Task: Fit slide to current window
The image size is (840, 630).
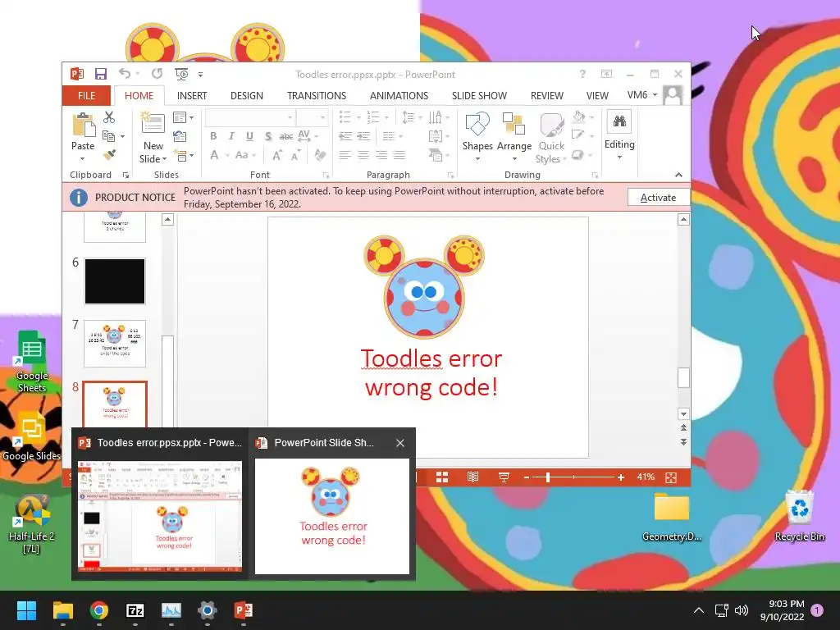Action: [671, 477]
